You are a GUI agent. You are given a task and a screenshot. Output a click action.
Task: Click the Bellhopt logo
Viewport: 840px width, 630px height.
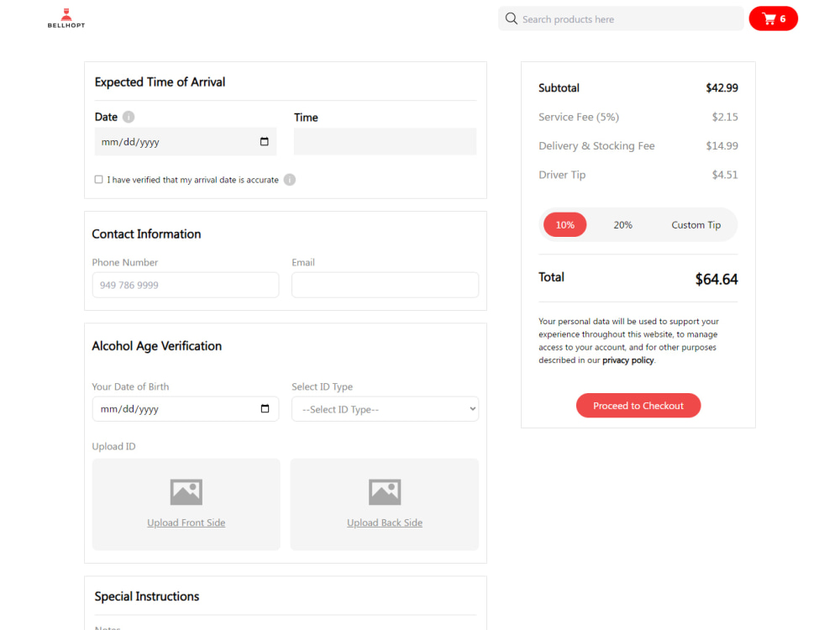point(66,17)
